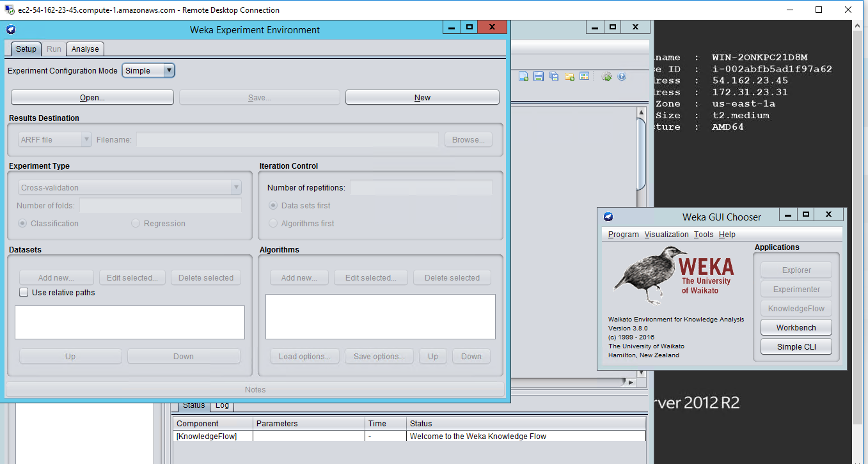
Task: Open the Visualization menu in GUI Chooser
Action: (x=666, y=235)
